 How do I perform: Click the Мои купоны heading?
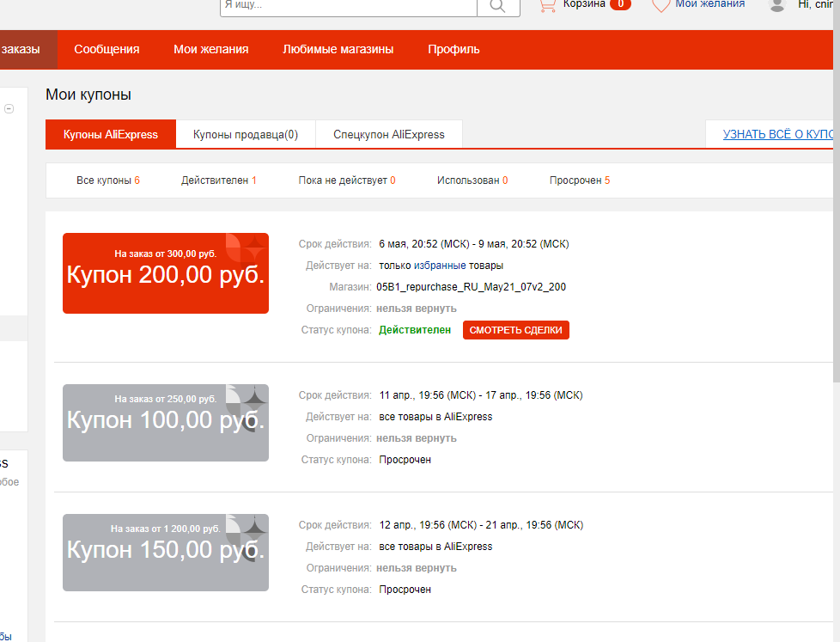88,95
